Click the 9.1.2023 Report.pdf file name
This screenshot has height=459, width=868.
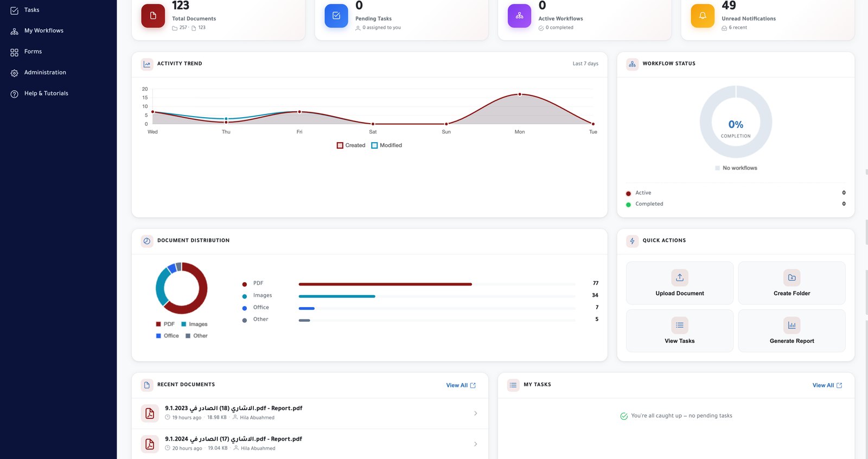[x=234, y=409]
